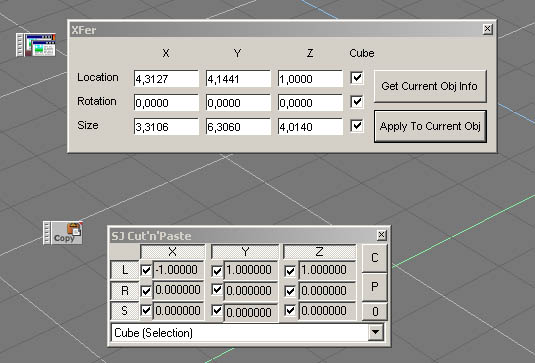Screen dimensions: 535x363
Task: Click the Rotation label in XFer
Action: pyautogui.click(x=97, y=101)
